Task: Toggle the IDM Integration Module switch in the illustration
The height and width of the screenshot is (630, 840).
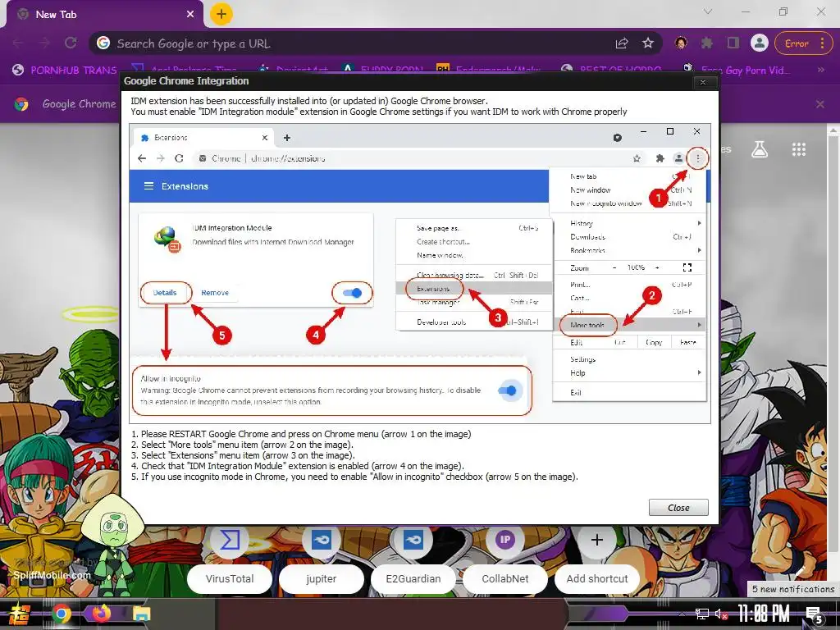Action: [x=352, y=293]
